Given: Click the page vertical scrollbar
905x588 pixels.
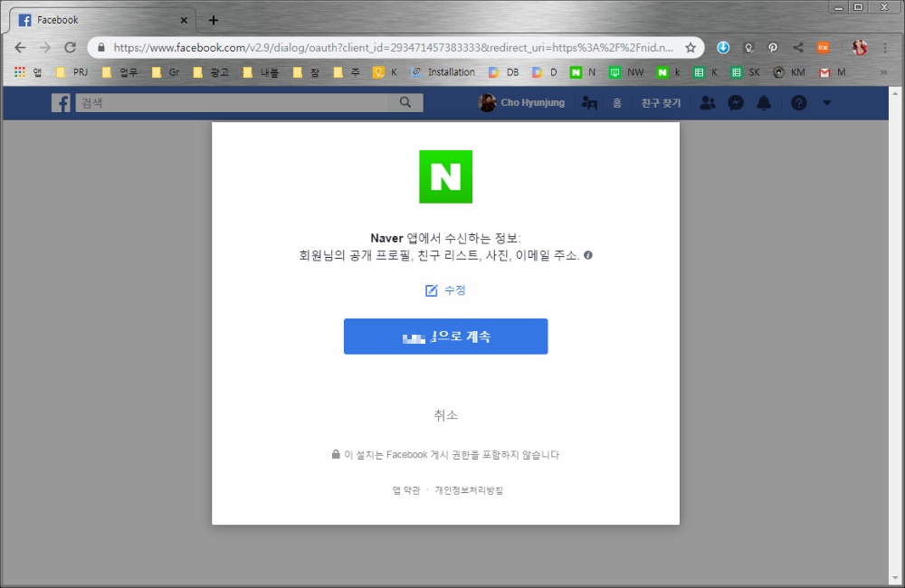Looking at the screenshot, I should click(x=895, y=335).
